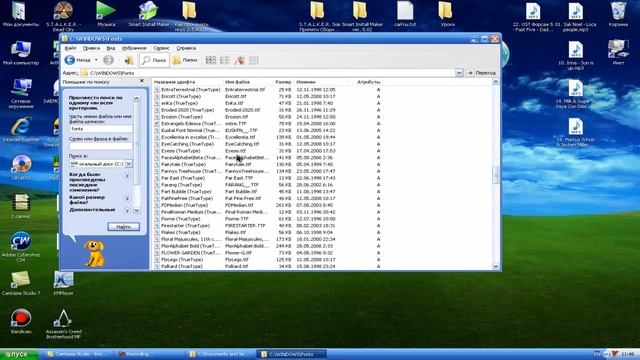Click the search assistant dog character

click(x=94, y=253)
